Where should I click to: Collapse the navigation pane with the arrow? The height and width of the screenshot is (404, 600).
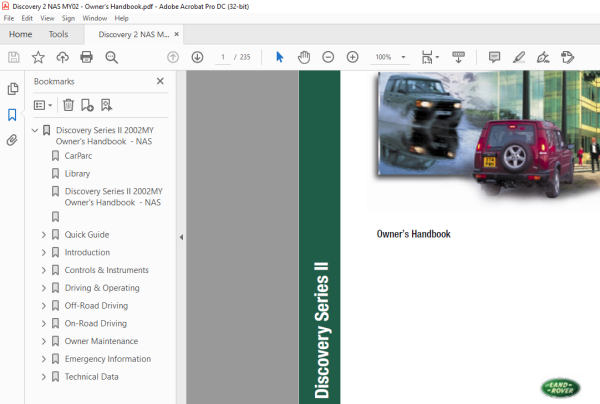[x=181, y=237]
